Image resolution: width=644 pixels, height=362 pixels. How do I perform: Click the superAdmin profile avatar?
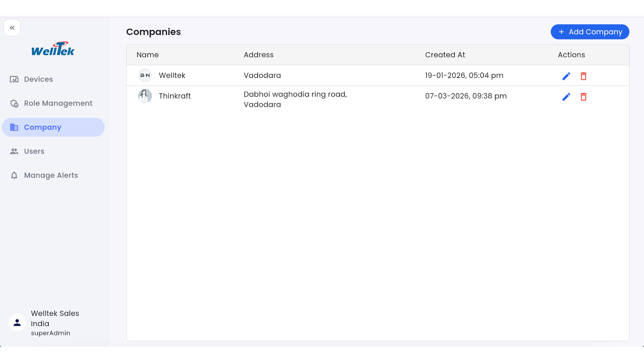click(x=17, y=322)
